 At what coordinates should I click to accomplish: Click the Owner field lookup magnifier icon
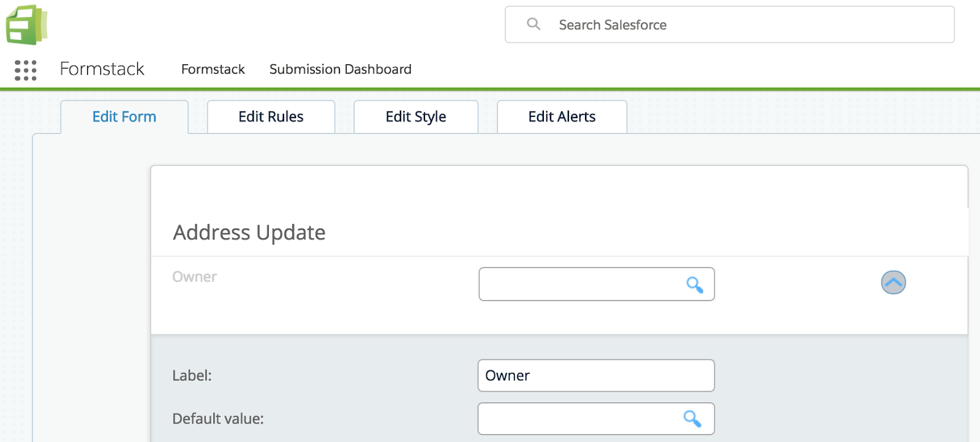coord(694,285)
